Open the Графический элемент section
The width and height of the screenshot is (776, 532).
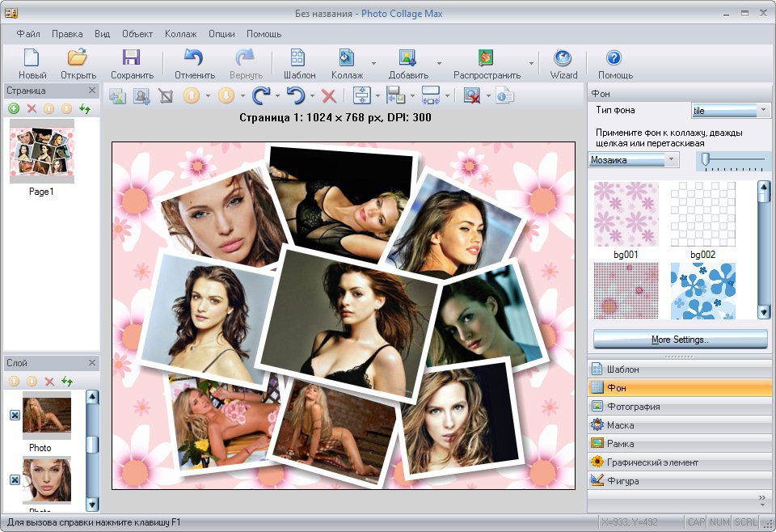coord(680,462)
